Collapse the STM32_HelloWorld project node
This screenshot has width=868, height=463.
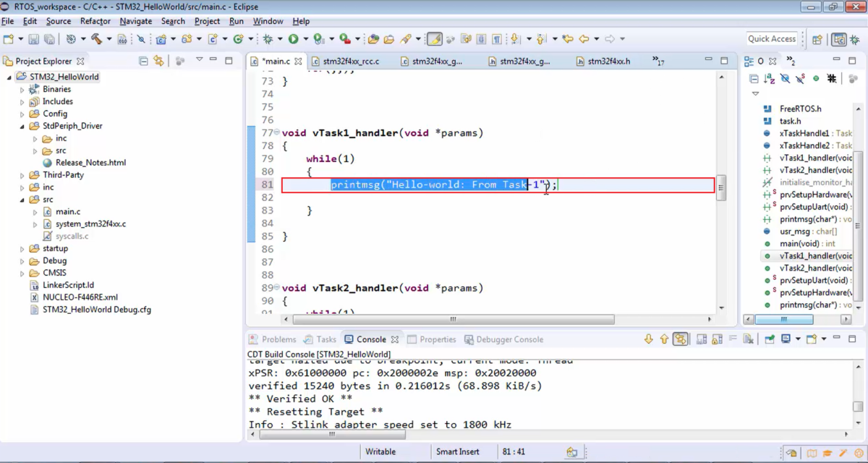coord(9,77)
